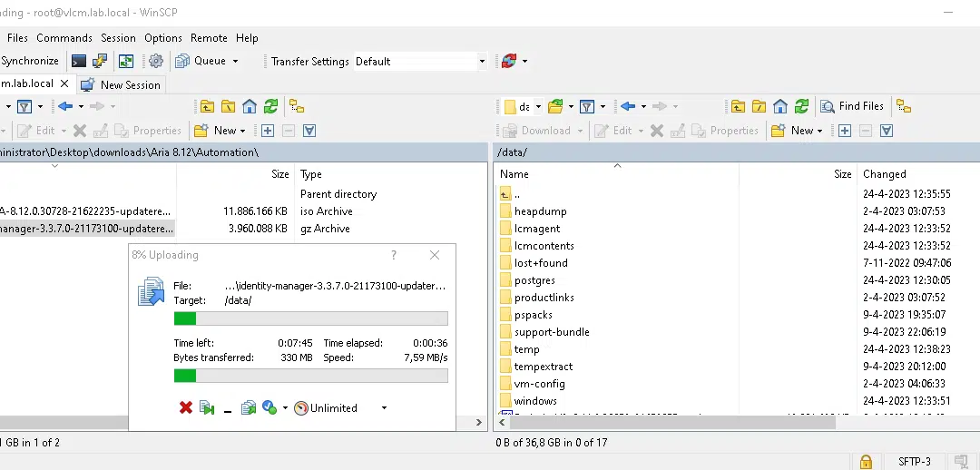Open the Commands menu
The width and height of the screenshot is (980, 470).
click(64, 38)
